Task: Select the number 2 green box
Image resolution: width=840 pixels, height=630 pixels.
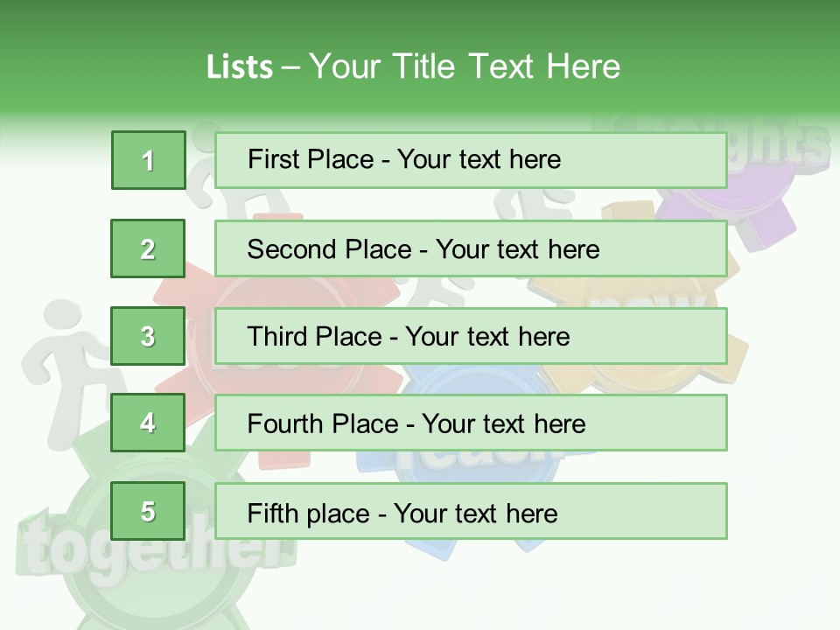Action: click(148, 248)
